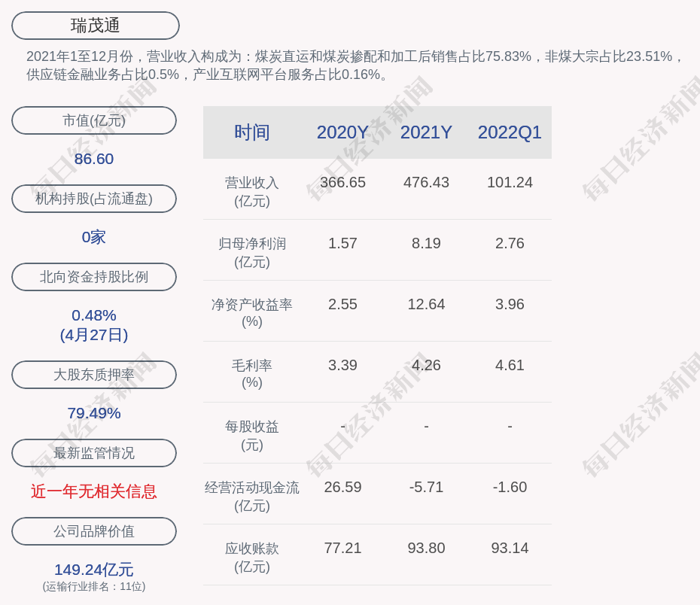Viewport: 700px width, 605px height.
Task: Select the 市值(亿元) label button
Action: [94, 120]
